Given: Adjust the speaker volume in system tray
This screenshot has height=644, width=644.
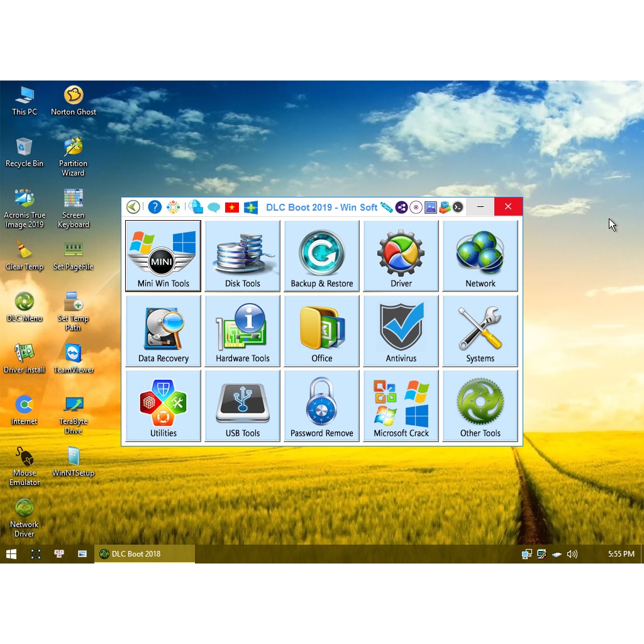Looking at the screenshot, I should (x=572, y=554).
